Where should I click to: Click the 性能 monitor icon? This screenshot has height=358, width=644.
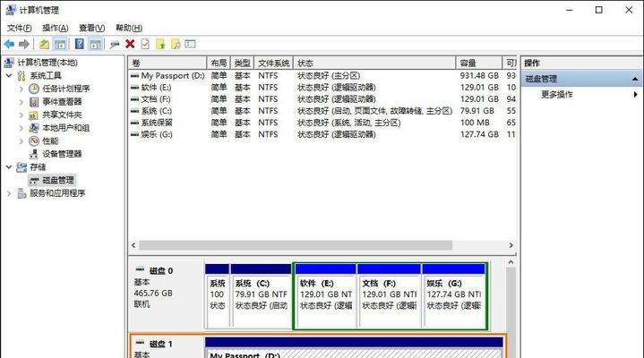[34, 141]
